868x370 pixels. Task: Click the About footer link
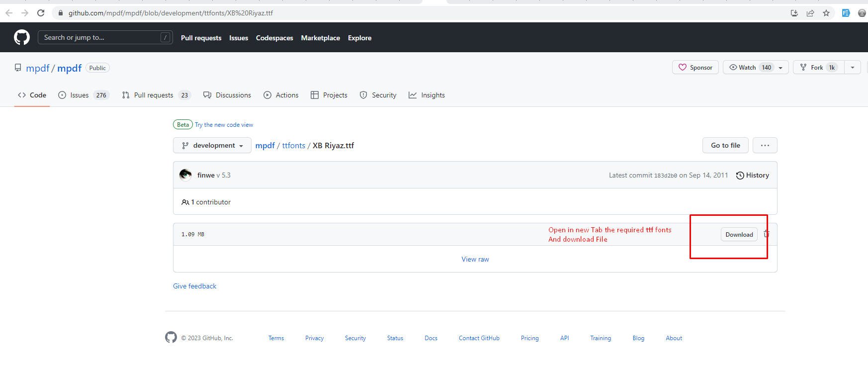click(x=674, y=338)
